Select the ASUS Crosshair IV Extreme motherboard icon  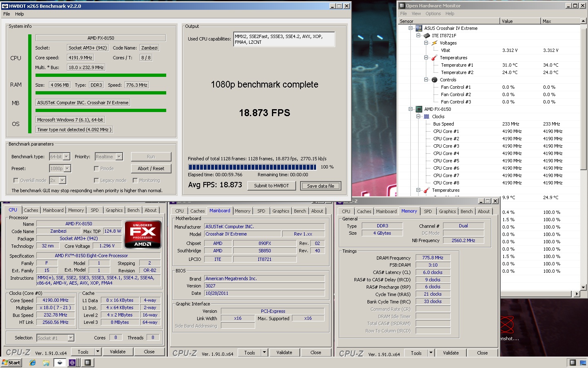pyautogui.click(x=419, y=28)
